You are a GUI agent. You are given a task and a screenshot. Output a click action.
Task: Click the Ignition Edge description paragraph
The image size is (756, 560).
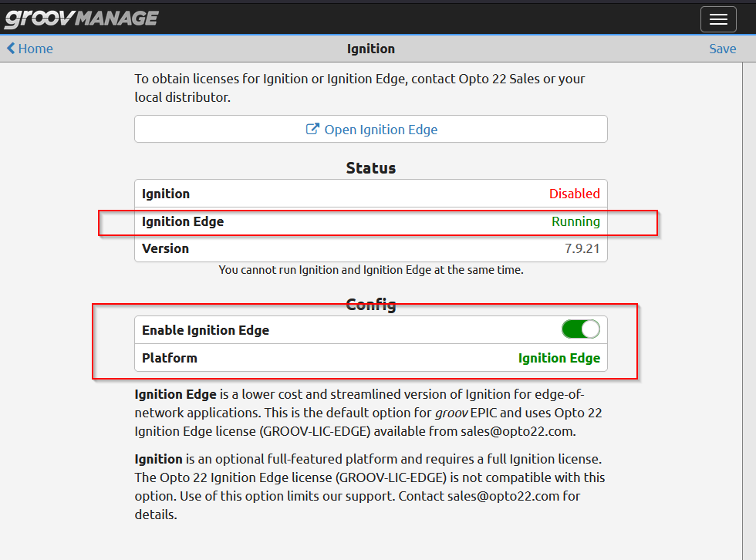pos(369,413)
